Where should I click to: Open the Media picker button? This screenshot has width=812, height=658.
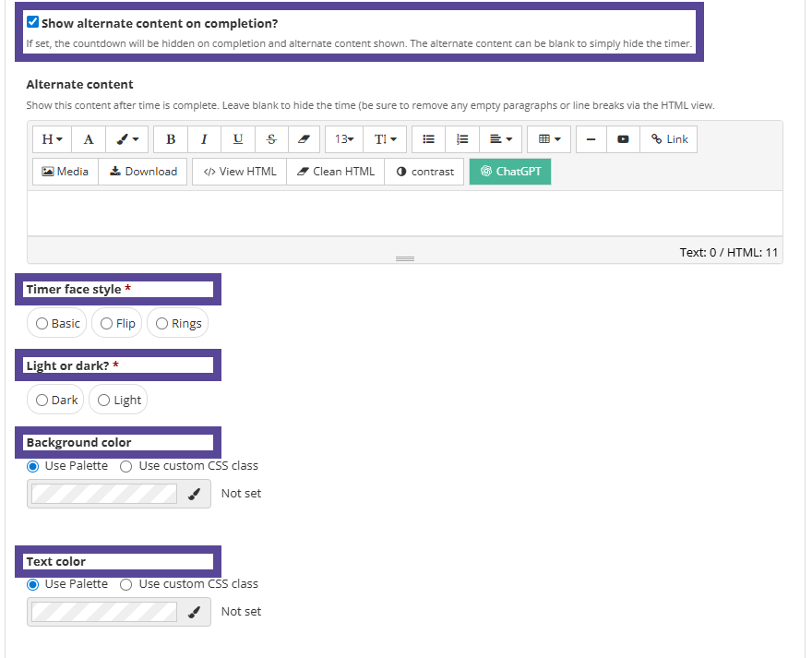[x=66, y=172]
